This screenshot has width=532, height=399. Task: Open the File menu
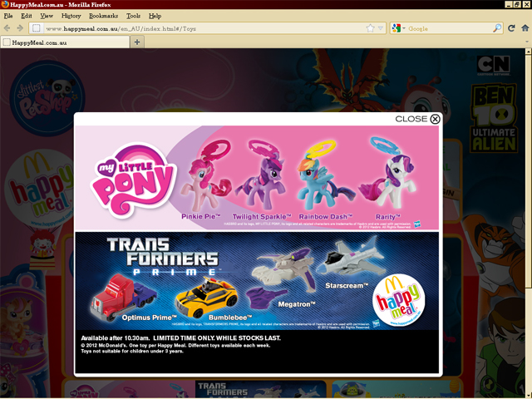8,16
